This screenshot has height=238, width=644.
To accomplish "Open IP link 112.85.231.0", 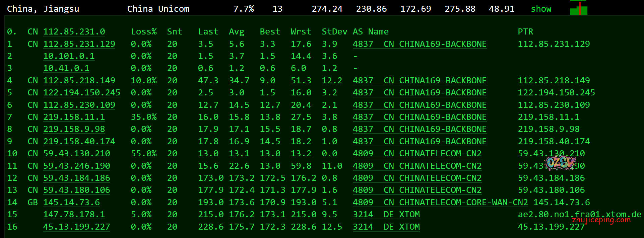I will click(74, 32).
